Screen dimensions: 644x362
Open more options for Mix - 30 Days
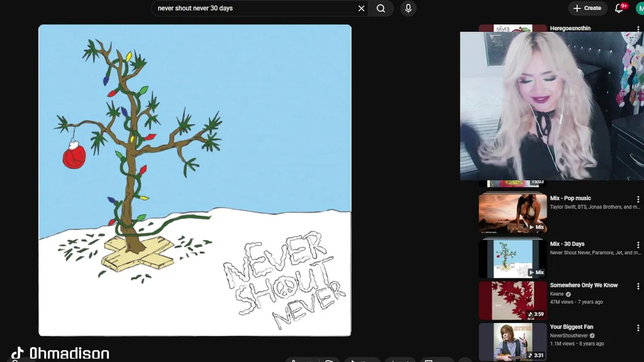[638, 245]
